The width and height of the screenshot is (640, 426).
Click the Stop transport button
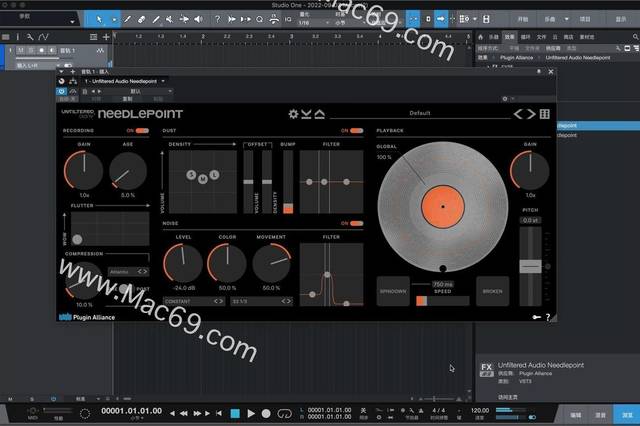(x=235, y=414)
